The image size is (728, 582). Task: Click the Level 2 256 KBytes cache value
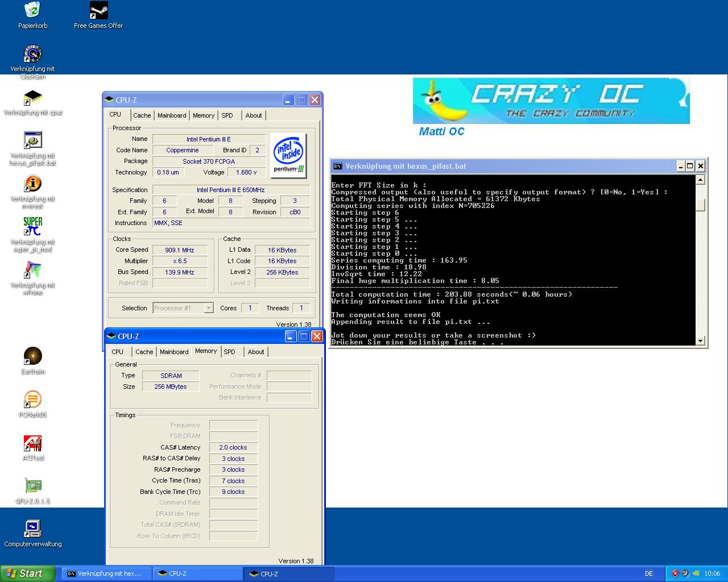[x=283, y=272]
